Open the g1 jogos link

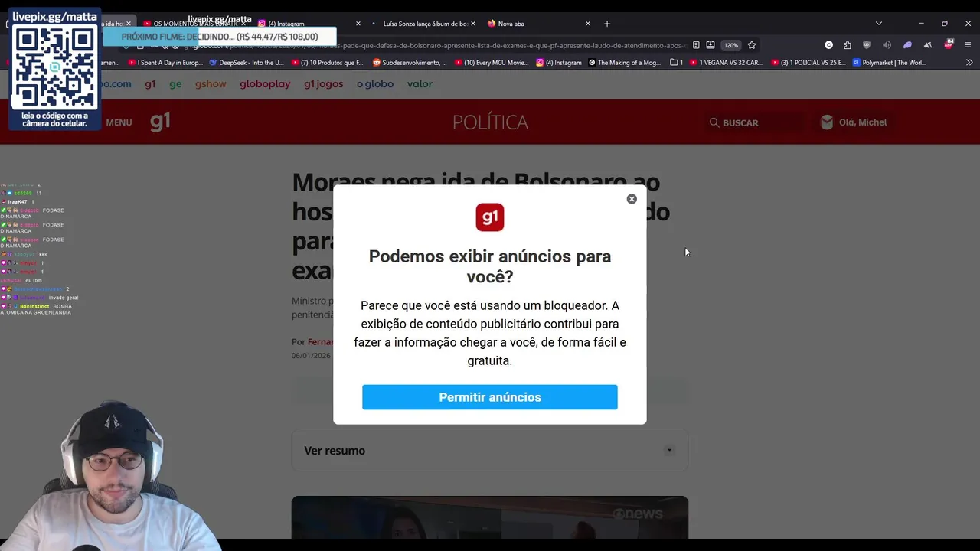click(323, 84)
